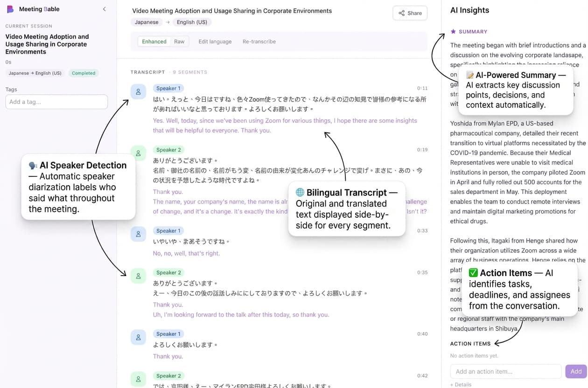
Task: Collapse the sidebar with the chevron
Action: (x=104, y=8)
